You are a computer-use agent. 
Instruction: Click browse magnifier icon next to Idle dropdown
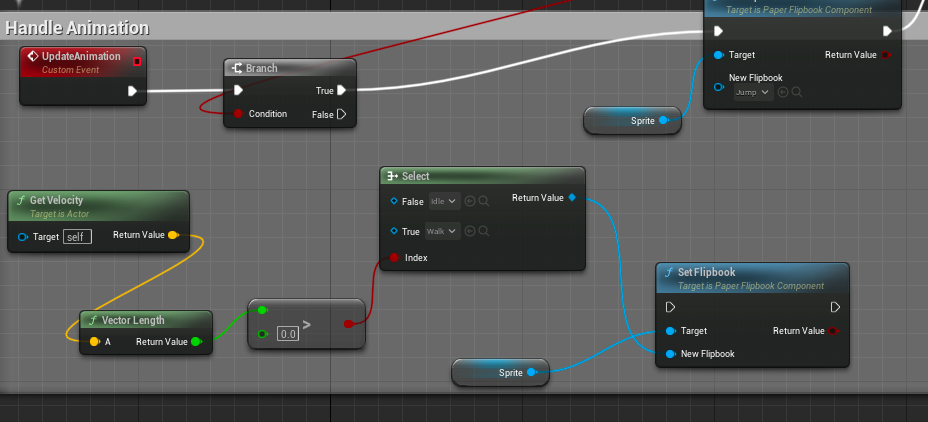484,201
